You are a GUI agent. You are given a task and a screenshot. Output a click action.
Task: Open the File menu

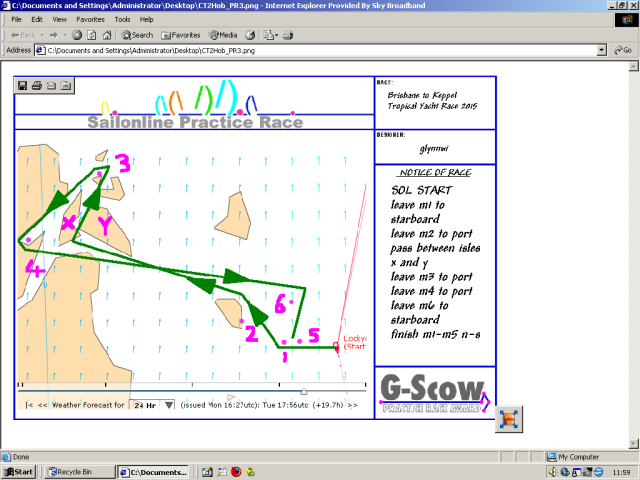click(x=16, y=19)
